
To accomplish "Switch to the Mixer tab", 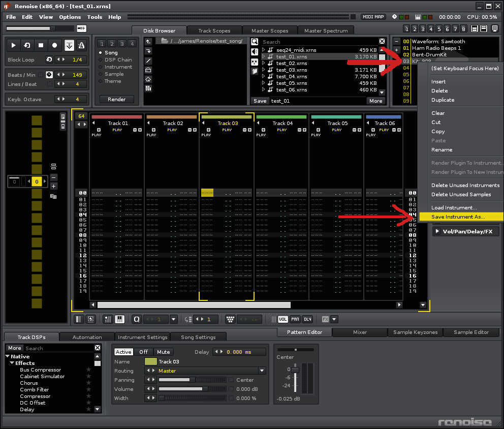I will [360, 332].
